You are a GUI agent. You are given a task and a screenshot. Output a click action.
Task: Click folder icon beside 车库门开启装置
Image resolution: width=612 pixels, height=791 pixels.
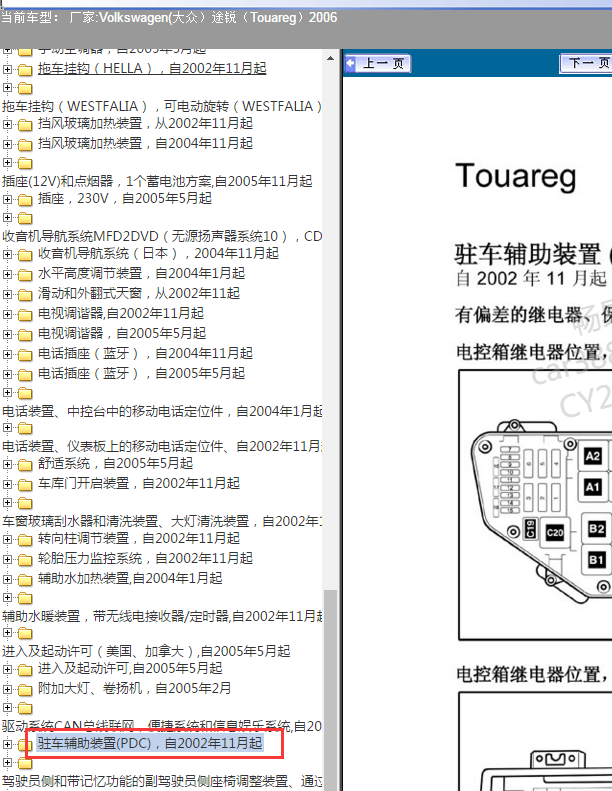tap(25, 485)
